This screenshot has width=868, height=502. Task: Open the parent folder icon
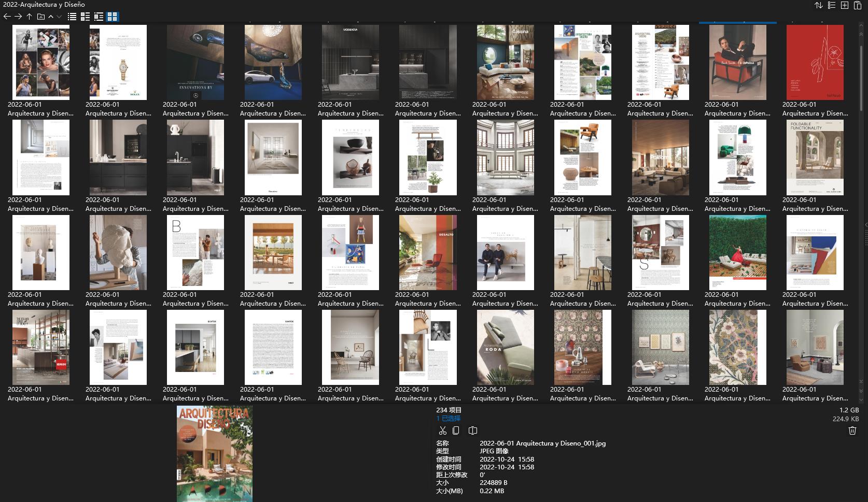40,16
